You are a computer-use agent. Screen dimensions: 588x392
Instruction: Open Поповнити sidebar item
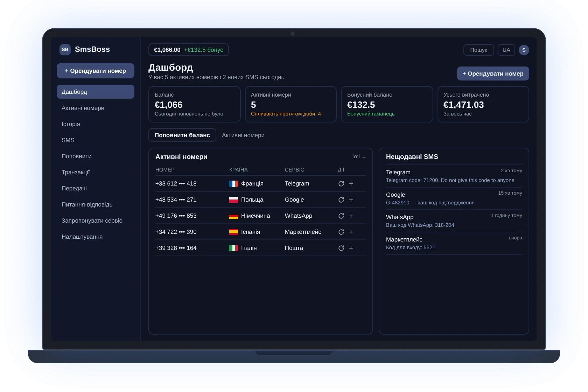tap(96, 156)
